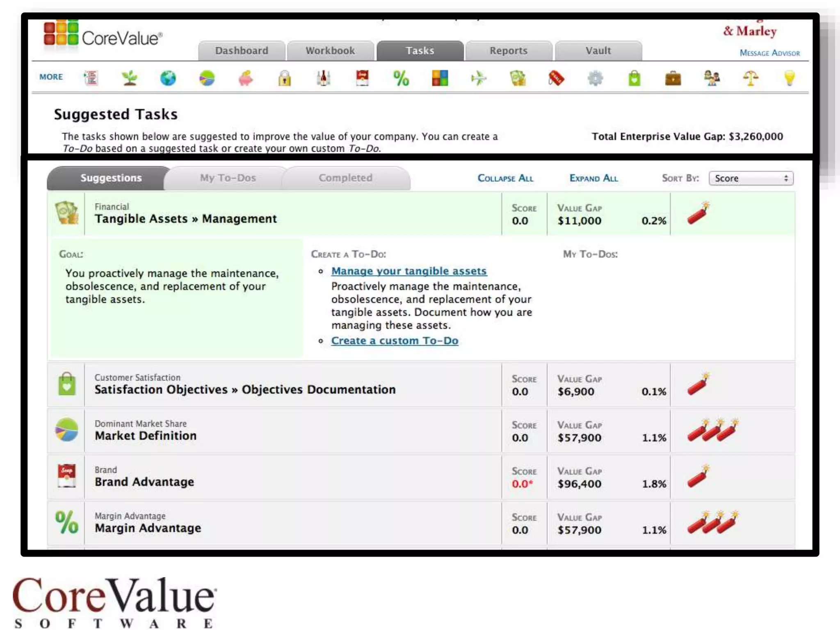Viewport: 840px width, 630px height.
Task: Click the green percent sign toolbar icon
Action: coord(401,78)
